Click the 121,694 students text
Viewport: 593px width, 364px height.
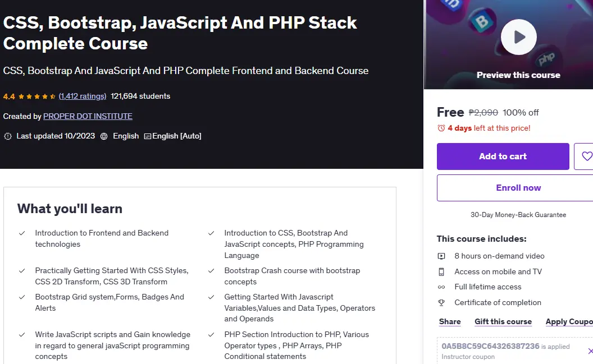pos(140,96)
